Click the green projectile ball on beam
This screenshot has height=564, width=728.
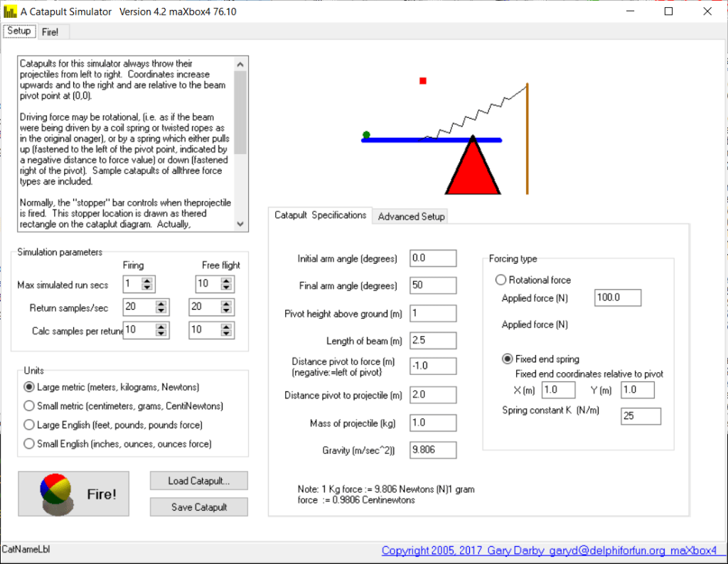pos(366,134)
